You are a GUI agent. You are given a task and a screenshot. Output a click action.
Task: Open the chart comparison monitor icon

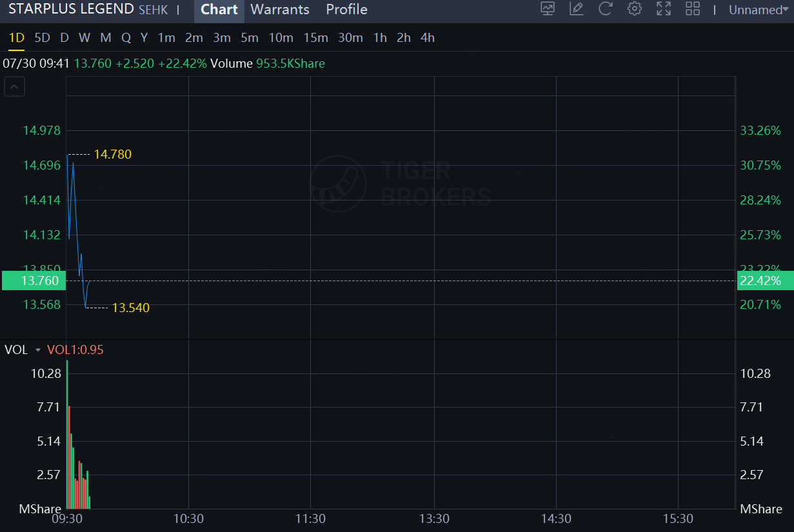coord(548,9)
